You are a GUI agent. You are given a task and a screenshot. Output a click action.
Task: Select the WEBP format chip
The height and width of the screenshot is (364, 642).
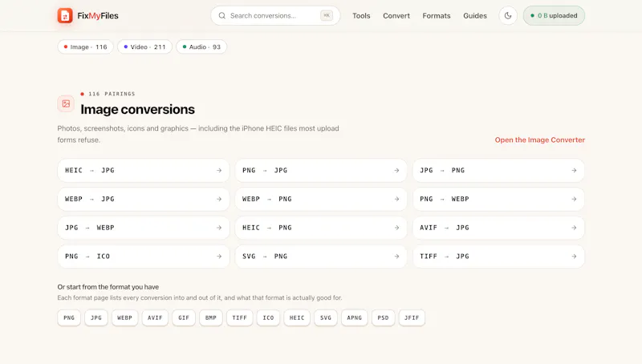(125, 317)
